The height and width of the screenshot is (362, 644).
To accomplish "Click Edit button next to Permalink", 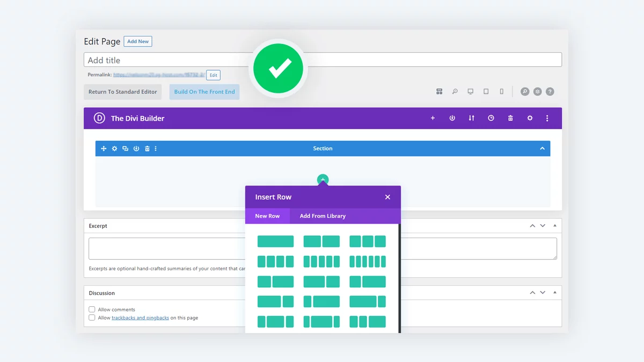I will [213, 75].
